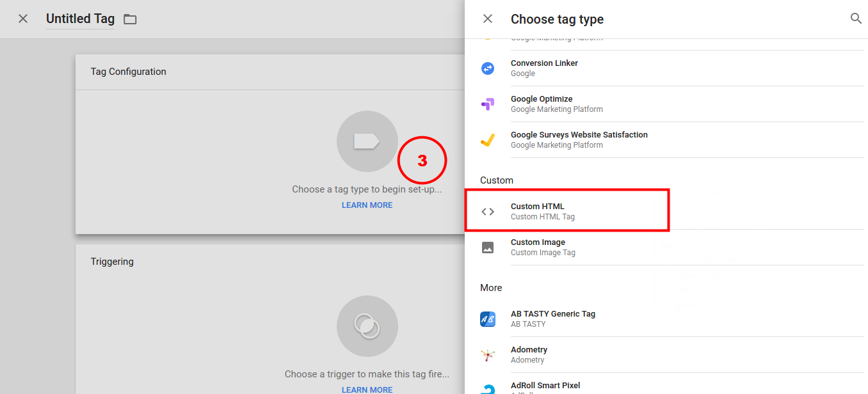Click the trigger circles icon in Triggering
This screenshot has width=868, height=394.
tap(367, 326)
